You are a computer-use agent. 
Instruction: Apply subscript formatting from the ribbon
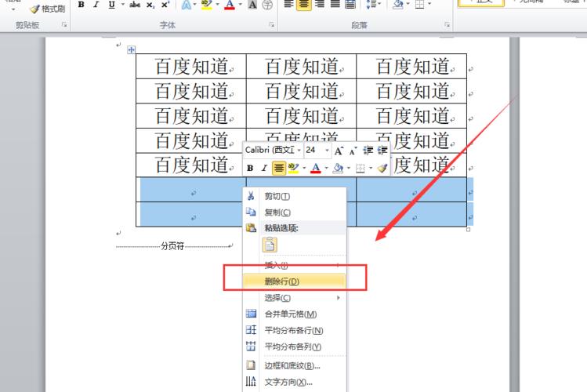point(150,5)
